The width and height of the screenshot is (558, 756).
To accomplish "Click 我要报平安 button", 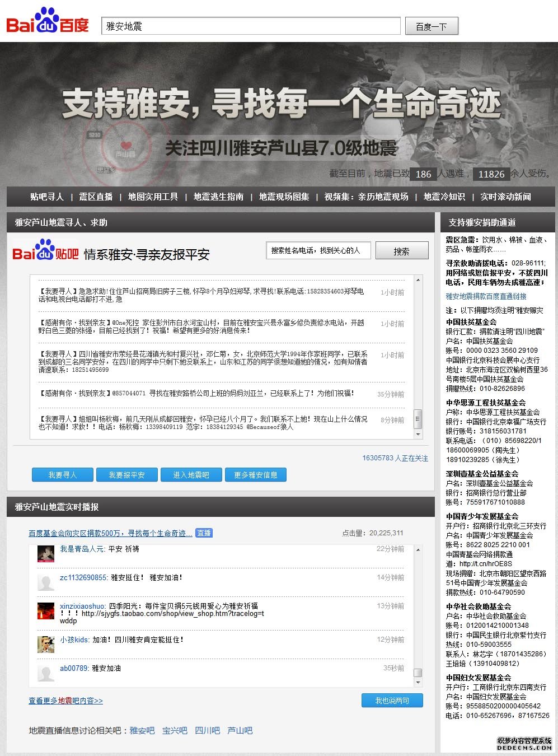I will [126, 475].
